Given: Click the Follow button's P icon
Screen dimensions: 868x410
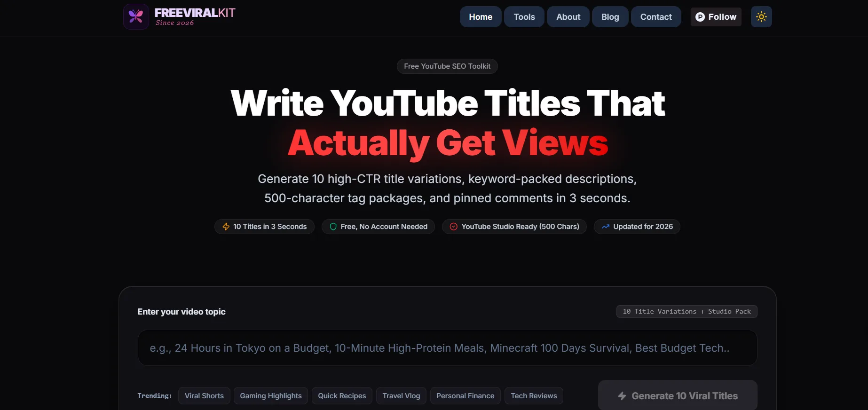Looking at the screenshot, I should point(700,17).
